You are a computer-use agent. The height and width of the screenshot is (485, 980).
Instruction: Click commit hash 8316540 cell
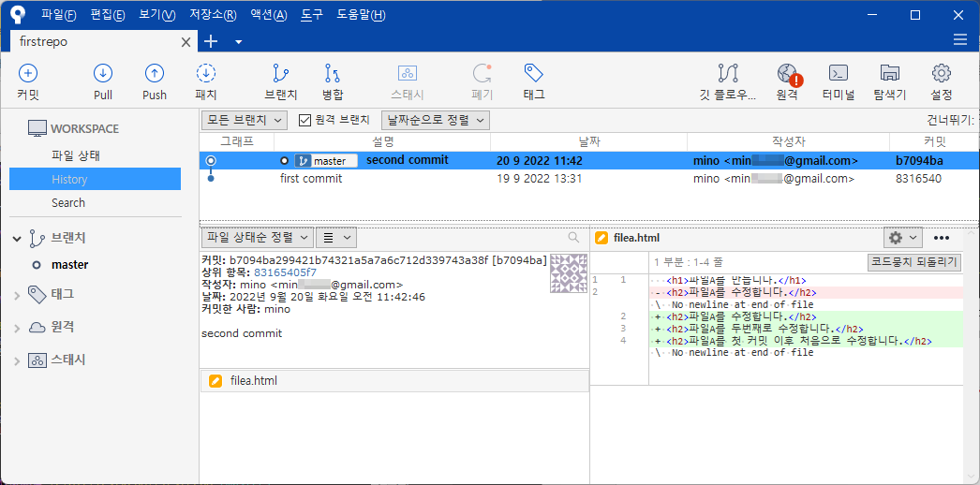click(x=919, y=179)
